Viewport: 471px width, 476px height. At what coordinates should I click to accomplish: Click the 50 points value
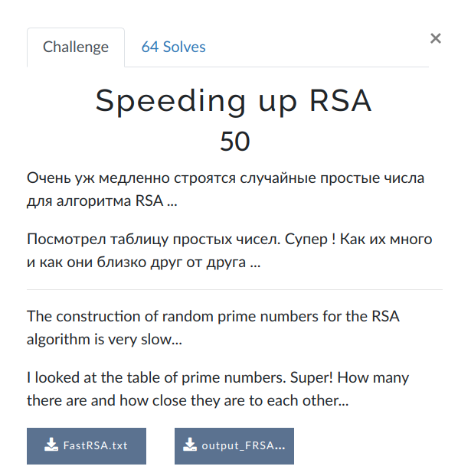[x=235, y=142]
